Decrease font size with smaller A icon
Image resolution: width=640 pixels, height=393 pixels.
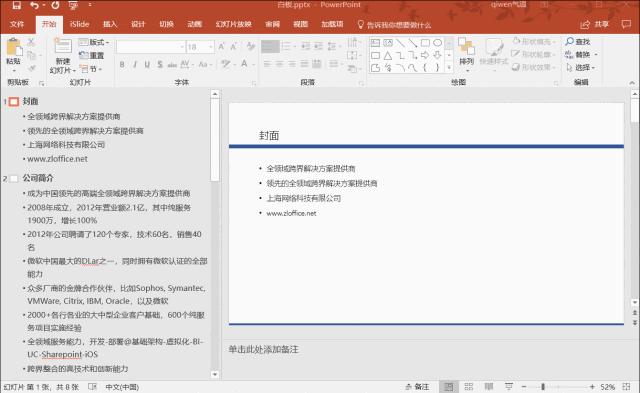[x=234, y=47]
